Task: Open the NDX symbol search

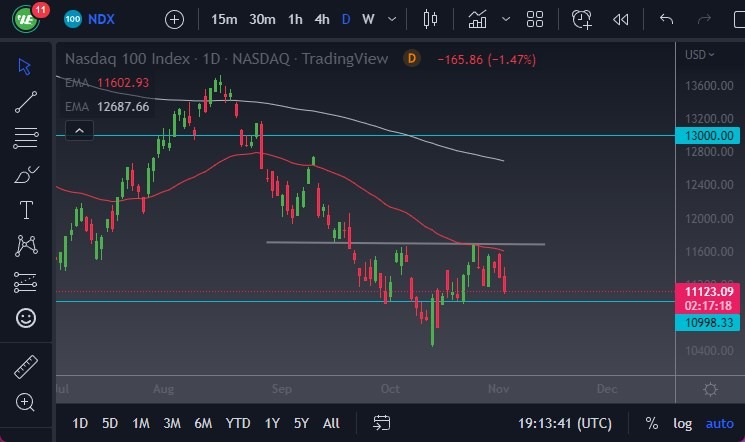Action: click(90, 19)
